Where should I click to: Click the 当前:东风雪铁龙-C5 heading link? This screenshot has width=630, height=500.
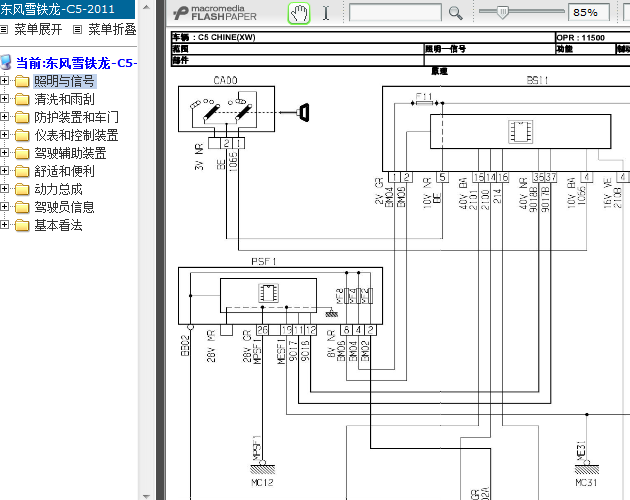click(x=76, y=63)
